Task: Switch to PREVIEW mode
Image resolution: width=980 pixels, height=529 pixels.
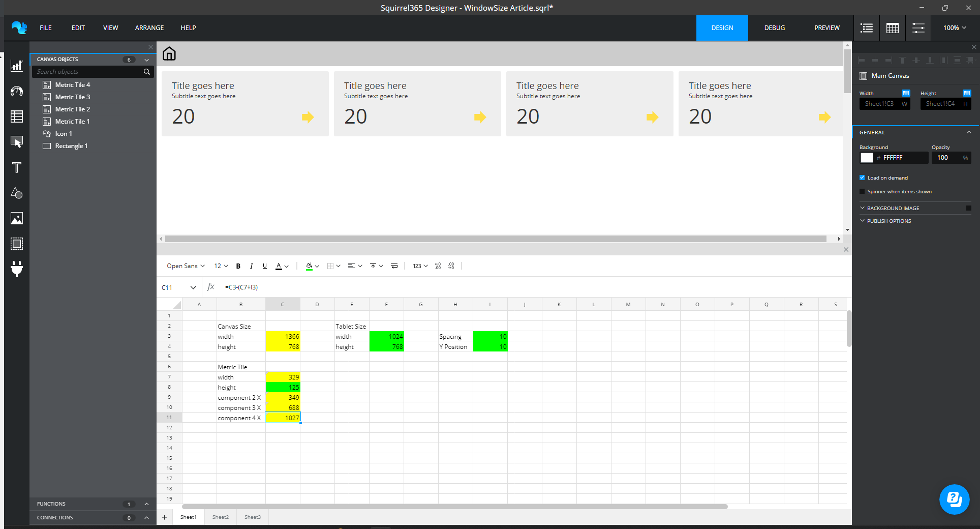Action: tap(826, 28)
